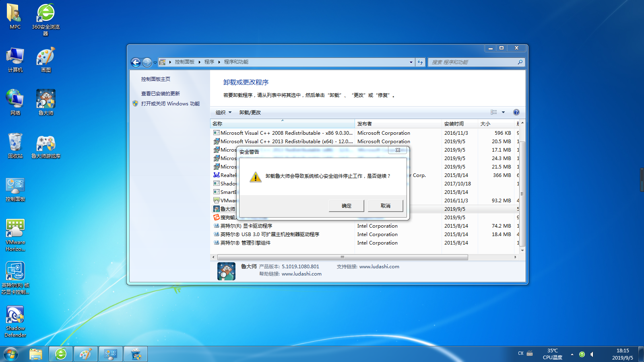Click the search 程序和功能 field
The width and height of the screenshot is (644, 362).
pyautogui.click(x=476, y=62)
